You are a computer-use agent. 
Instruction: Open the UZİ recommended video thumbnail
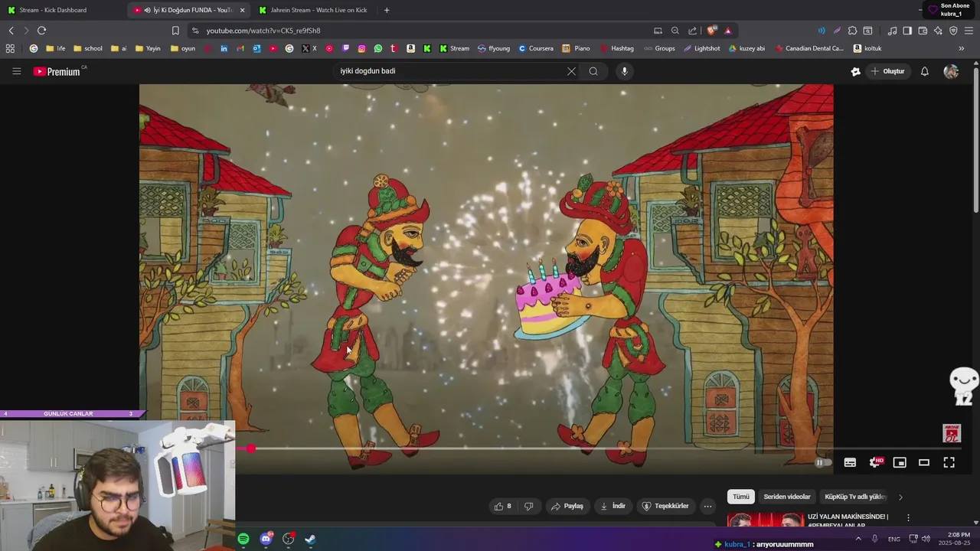coord(766,520)
